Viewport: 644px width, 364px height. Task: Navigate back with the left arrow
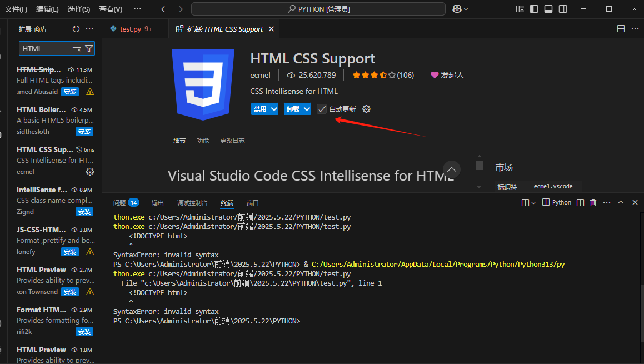[164, 9]
